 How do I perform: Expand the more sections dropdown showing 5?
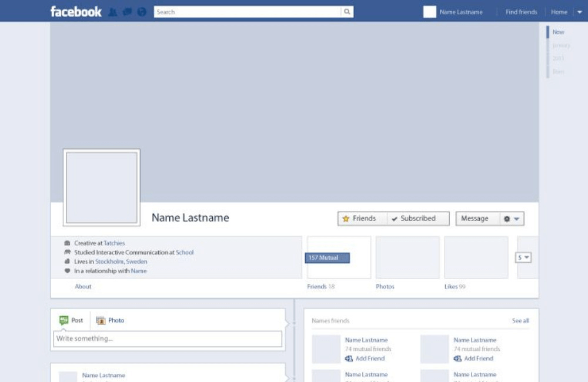click(523, 257)
